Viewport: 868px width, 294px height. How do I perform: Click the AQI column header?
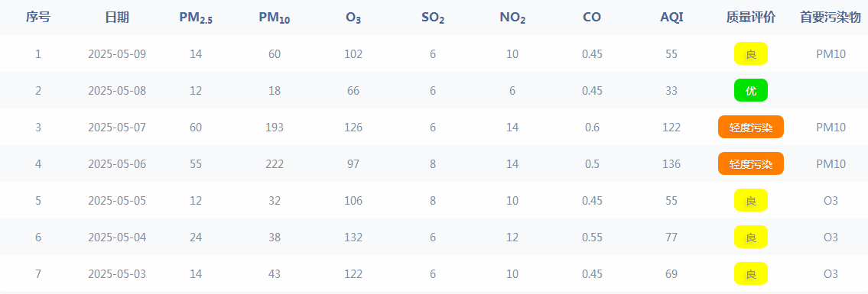pyautogui.click(x=671, y=17)
